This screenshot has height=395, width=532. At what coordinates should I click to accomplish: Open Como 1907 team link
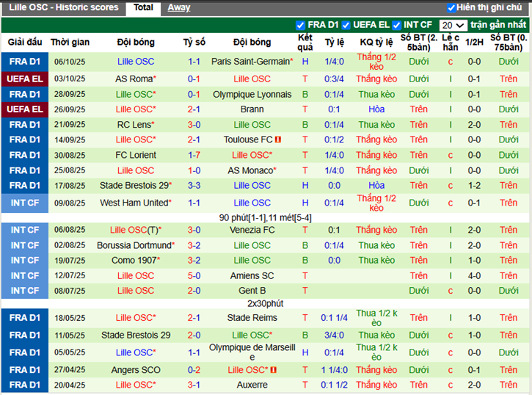pyautogui.click(x=136, y=261)
